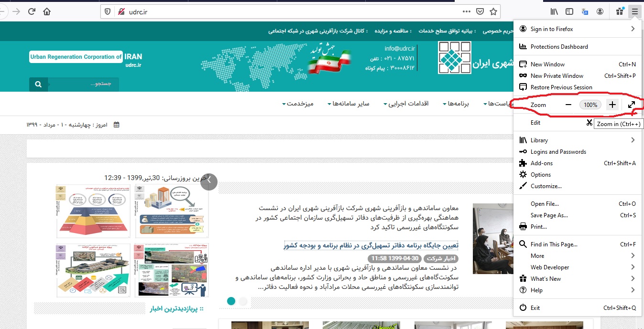Select the active teal carousel dot
The height and width of the screenshot is (329, 644).
click(x=231, y=301)
